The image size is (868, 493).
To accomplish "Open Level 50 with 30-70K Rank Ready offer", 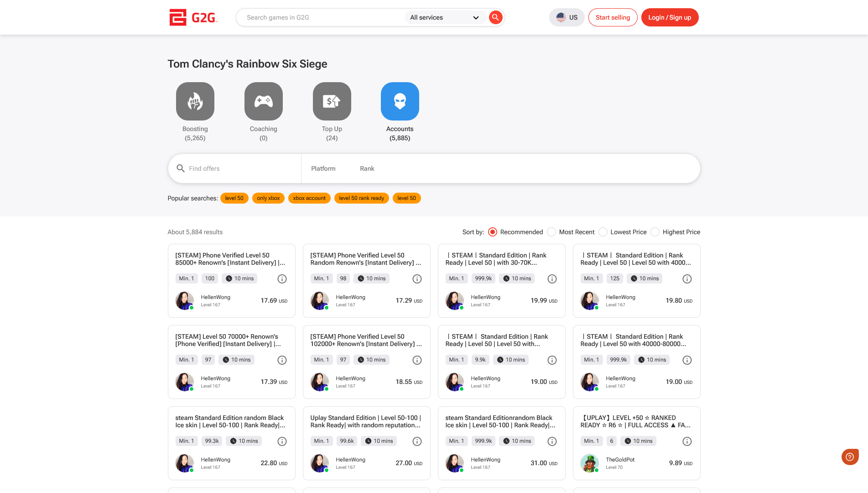I will (496, 259).
